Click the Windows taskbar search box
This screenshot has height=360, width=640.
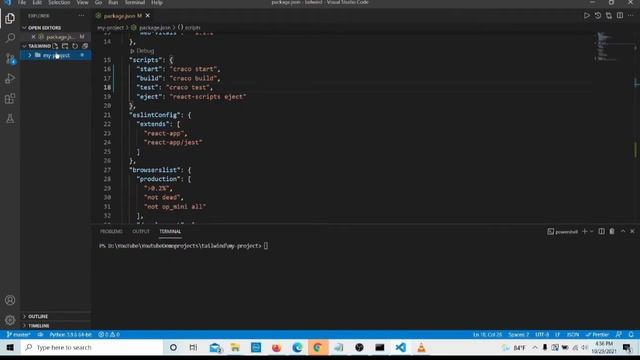coord(92,347)
